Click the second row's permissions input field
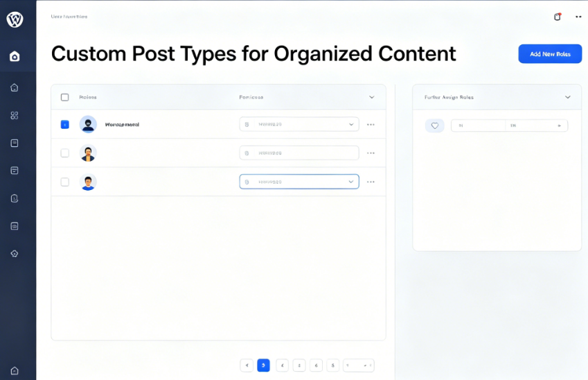588x380 pixels. pyautogui.click(x=299, y=153)
